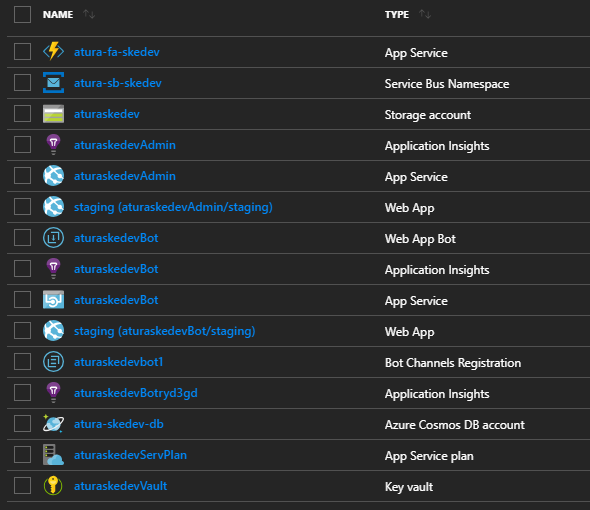
Task: Click the App Service plan server icon
Action: [x=53, y=455]
